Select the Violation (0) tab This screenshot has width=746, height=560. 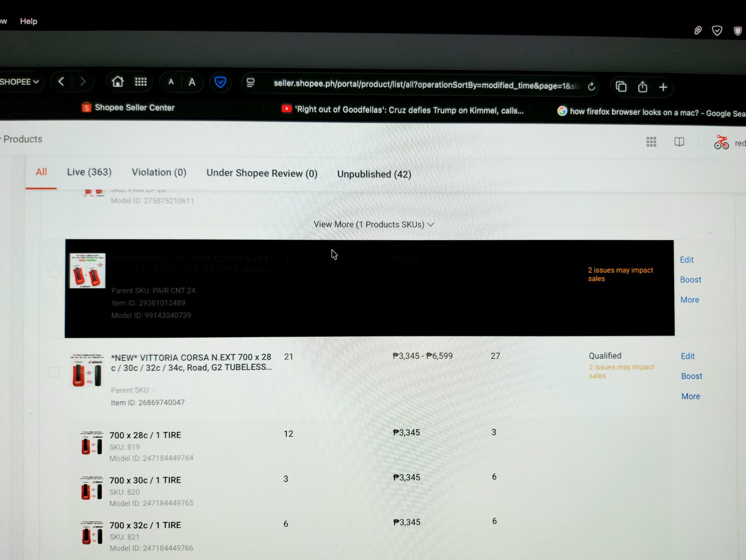(x=159, y=173)
